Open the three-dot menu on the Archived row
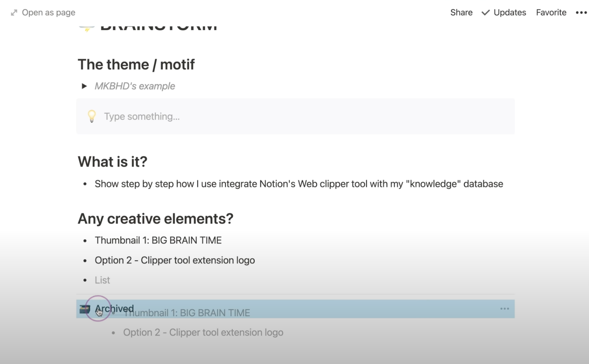589x364 pixels. 504,309
